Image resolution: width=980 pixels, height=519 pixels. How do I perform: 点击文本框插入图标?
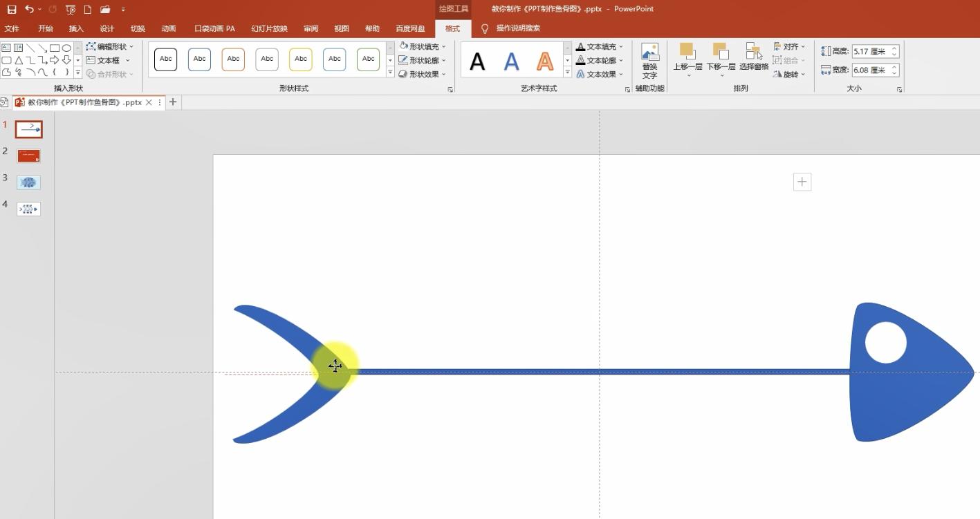pos(92,60)
